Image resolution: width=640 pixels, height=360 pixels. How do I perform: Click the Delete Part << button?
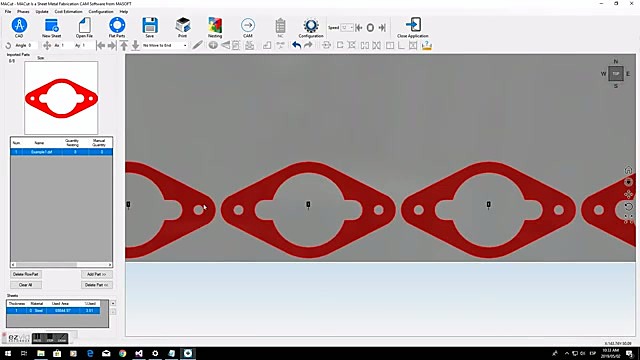click(97, 285)
